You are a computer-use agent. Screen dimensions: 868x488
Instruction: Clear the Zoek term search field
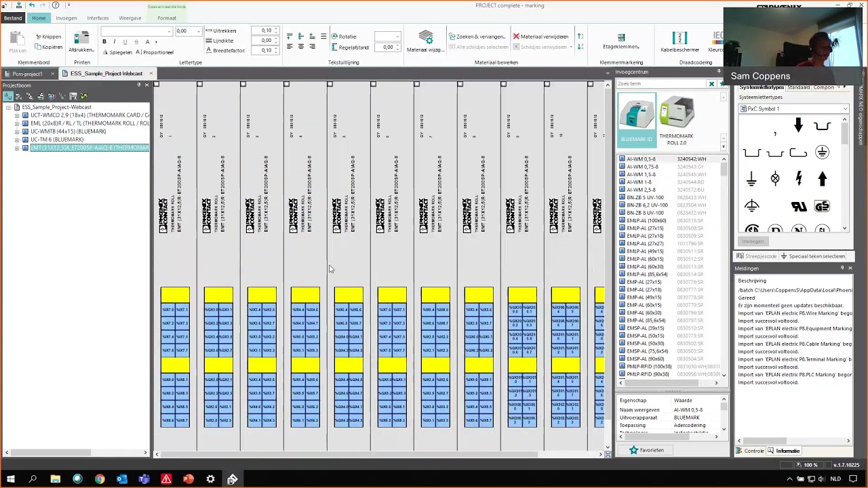click(711, 84)
